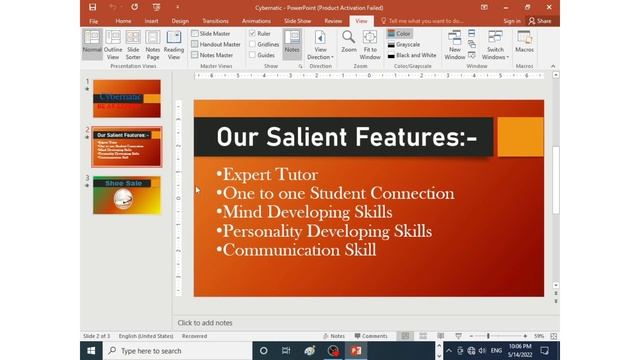Image resolution: width=640 pixels, height=360 pixels.
Task: Save the presentation using the Save icon
Action: 93,7
